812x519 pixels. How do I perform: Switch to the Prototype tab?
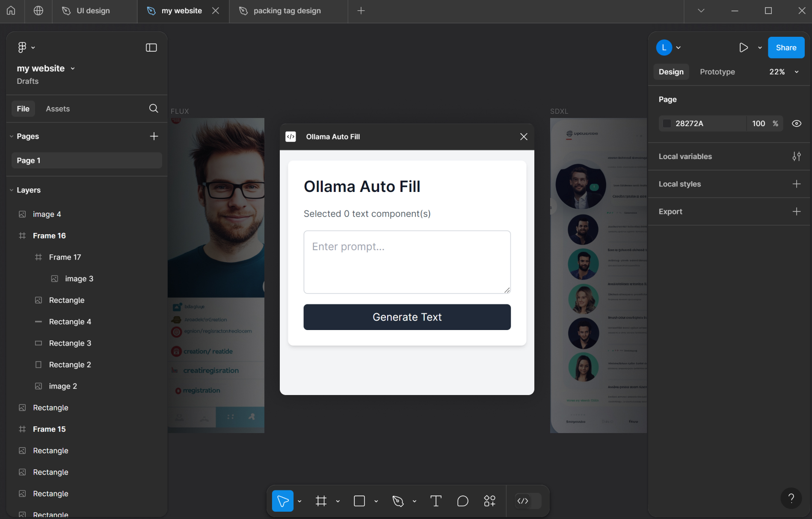point(717,72)
